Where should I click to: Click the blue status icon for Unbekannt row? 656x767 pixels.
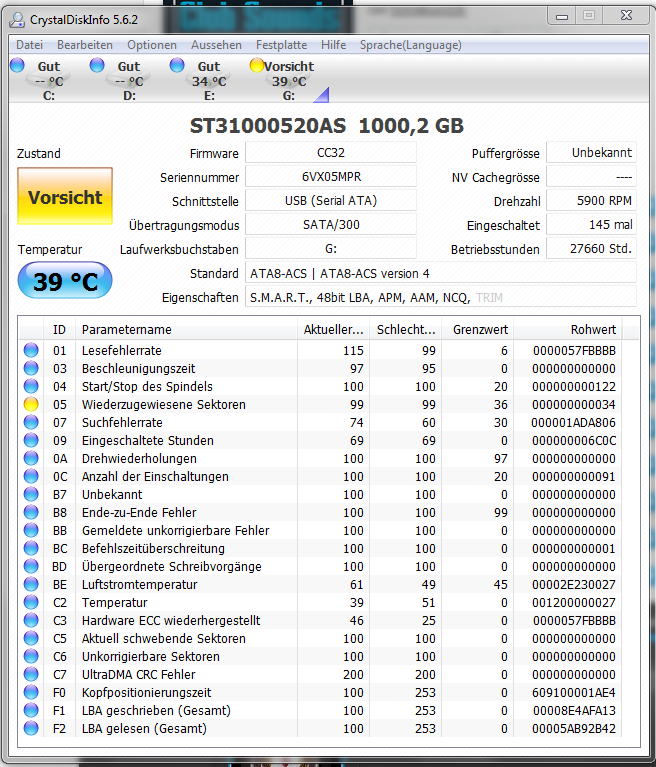click(31, 494)
